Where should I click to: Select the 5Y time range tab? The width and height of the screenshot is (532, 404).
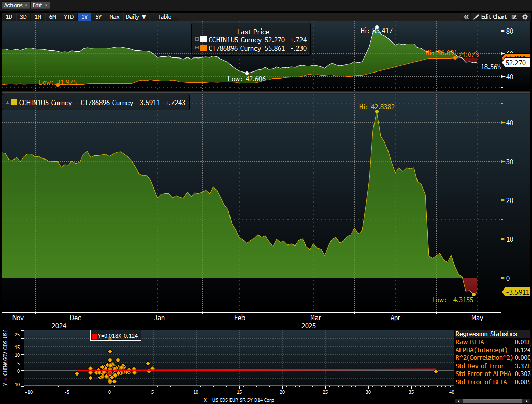(98, 17)
